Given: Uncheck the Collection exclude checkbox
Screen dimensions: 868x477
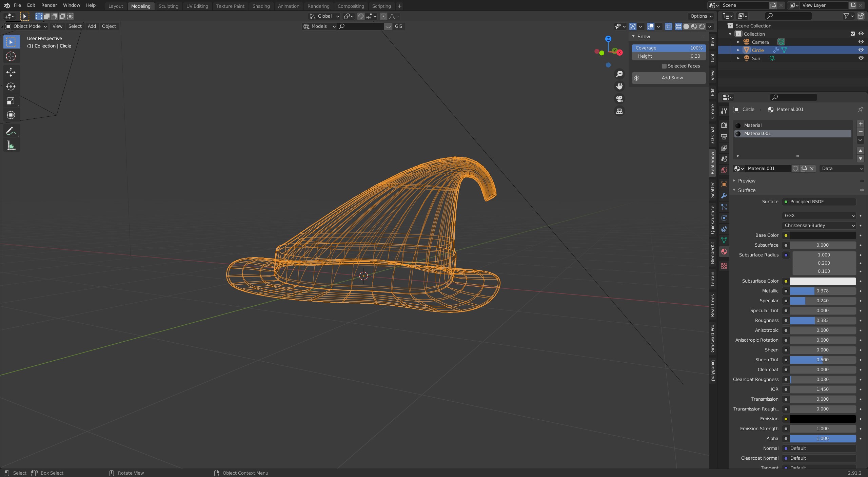Looking at the screenshot, I should [x=852, y=34].
